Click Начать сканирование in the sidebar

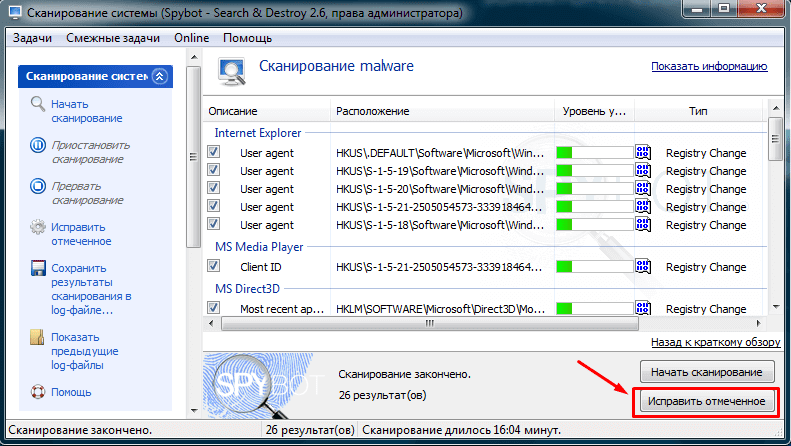pyautogui.click(x=87, y=111)
